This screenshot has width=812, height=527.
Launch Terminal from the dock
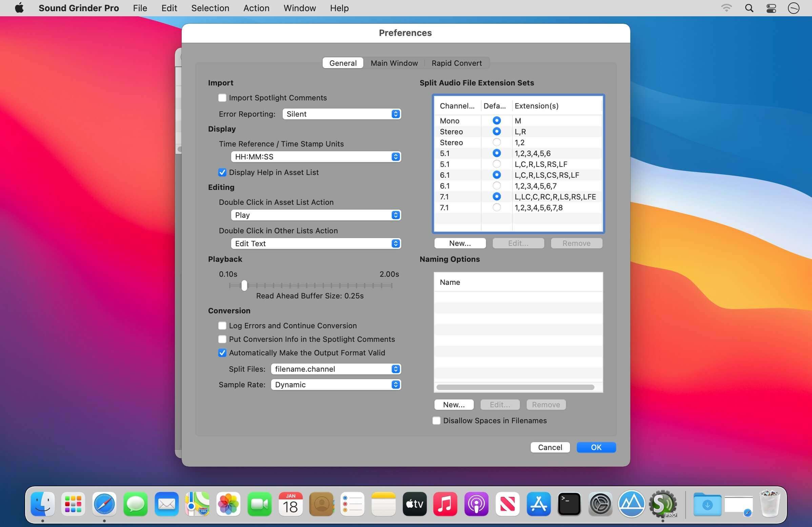[x=569, y=504]
